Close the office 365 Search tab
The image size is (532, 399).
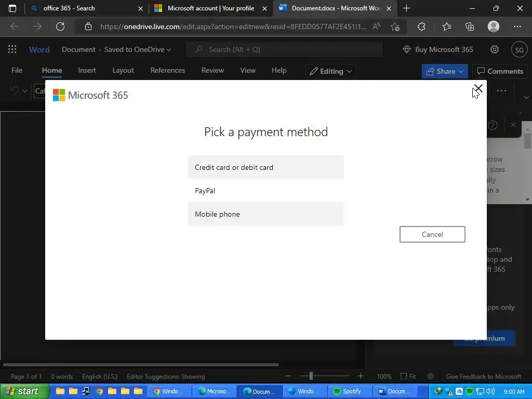140,8
